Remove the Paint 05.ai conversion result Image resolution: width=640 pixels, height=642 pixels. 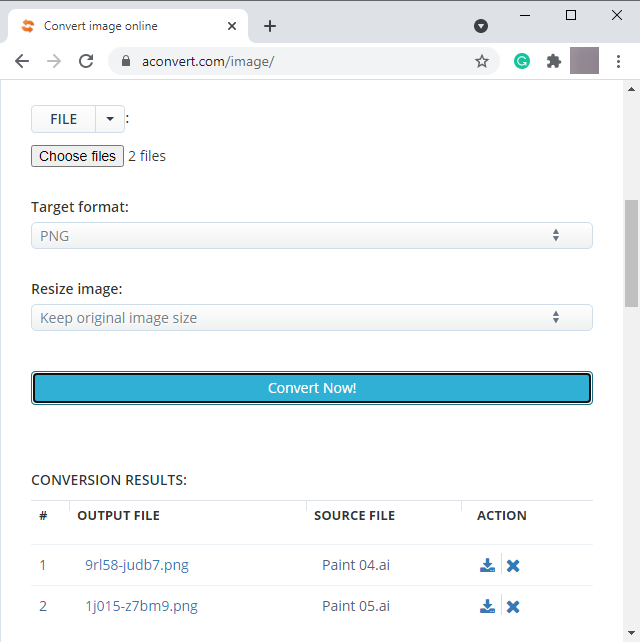(x=513, y=606)
